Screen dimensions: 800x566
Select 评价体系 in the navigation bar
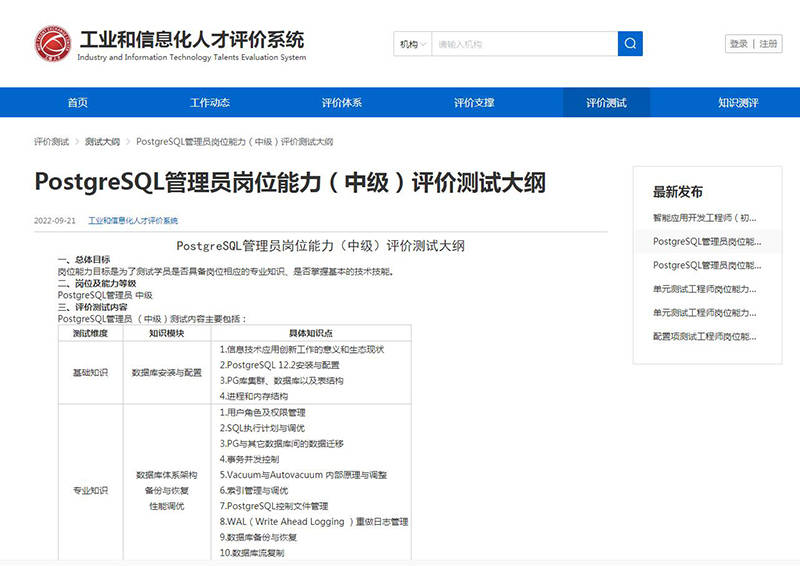[342, 103]
